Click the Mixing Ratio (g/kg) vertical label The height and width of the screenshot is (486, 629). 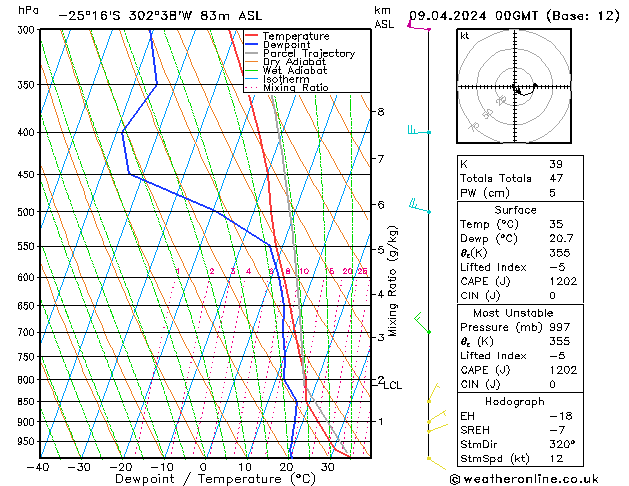coord(393,281)
